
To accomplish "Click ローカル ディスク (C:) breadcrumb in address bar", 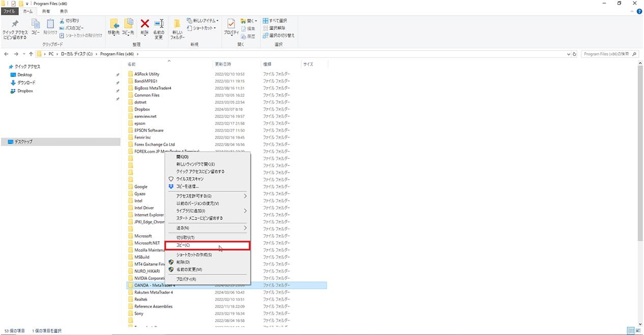I will coord(76,53).
